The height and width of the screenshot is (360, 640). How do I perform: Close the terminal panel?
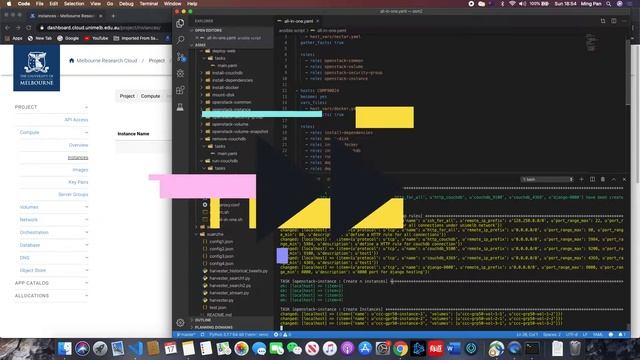coord(624,179)
